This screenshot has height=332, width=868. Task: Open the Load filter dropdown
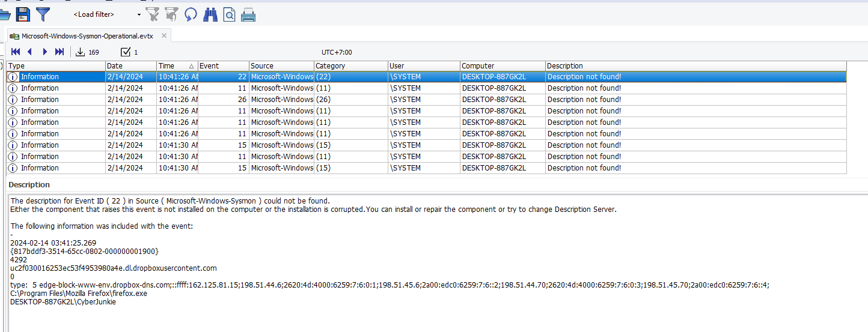pos(139,14)
